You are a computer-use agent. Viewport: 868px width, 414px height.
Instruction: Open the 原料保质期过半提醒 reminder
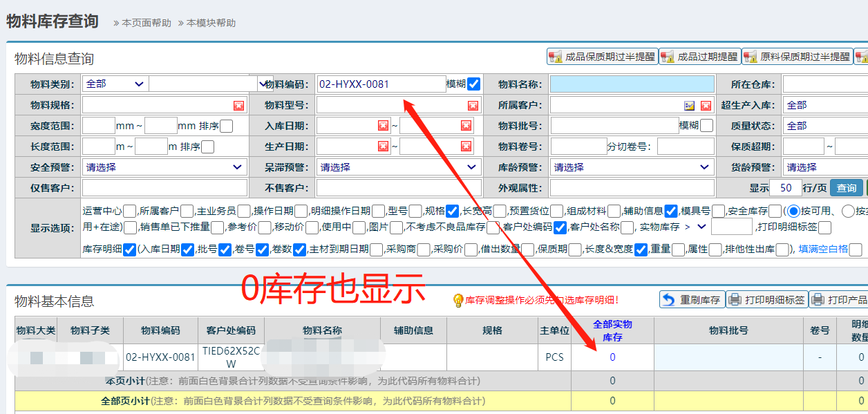(x=798, y=57)
